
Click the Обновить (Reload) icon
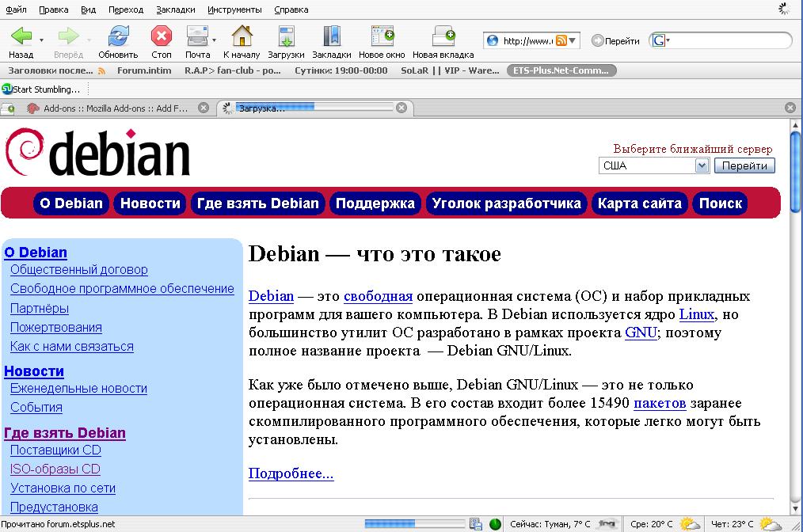tap(118, 36)
